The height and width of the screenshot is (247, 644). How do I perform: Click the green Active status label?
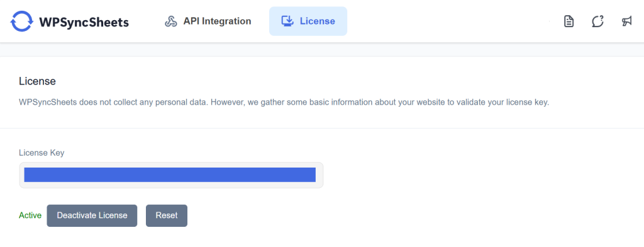pyautogui.click(x=30, y=215)
